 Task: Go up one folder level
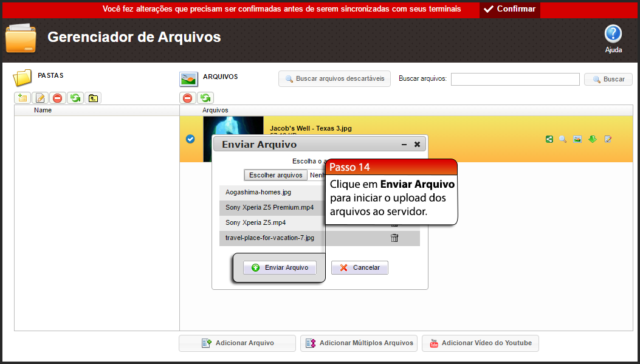pyautogui.click(x=92, y=98)
